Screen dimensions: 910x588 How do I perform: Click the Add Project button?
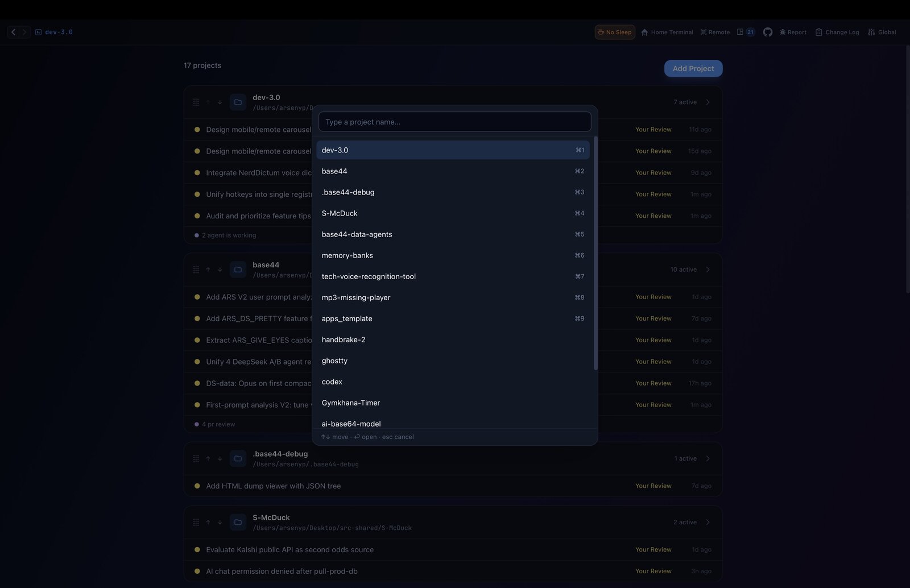(x=693, y=68)
